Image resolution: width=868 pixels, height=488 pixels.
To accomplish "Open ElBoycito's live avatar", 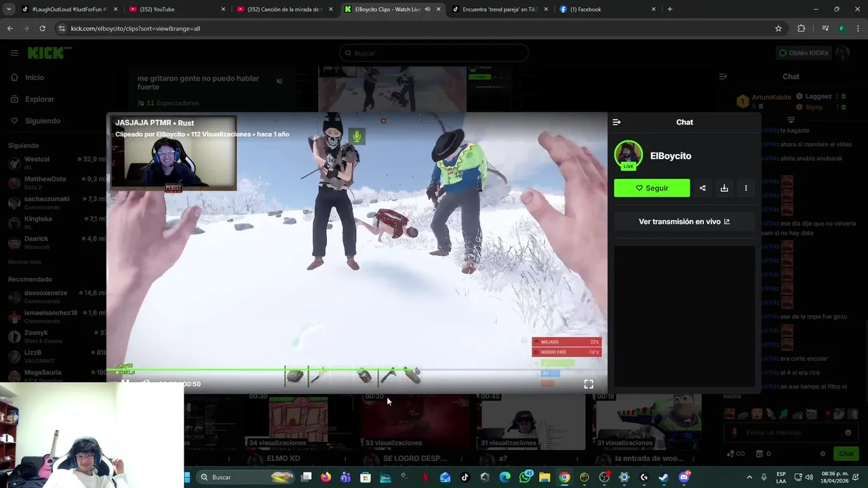I will pyautogui.click(x=629, y=155).
